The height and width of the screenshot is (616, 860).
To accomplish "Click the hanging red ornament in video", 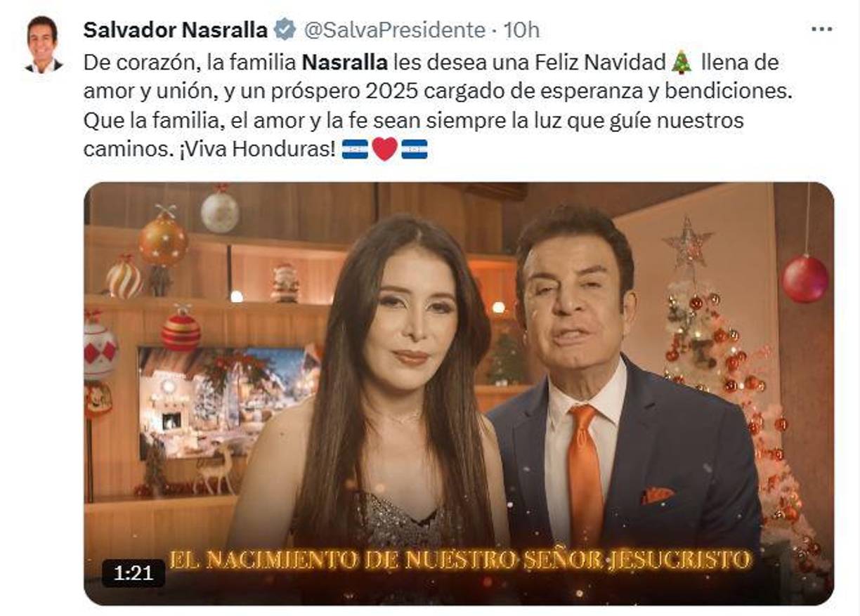I will 805,279.
